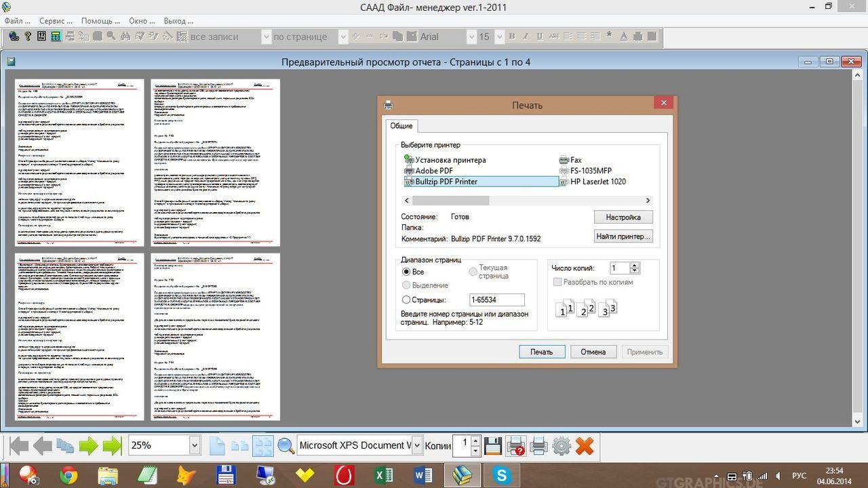
Task: Show four-page thumbnail view
Action: (262, 445)
